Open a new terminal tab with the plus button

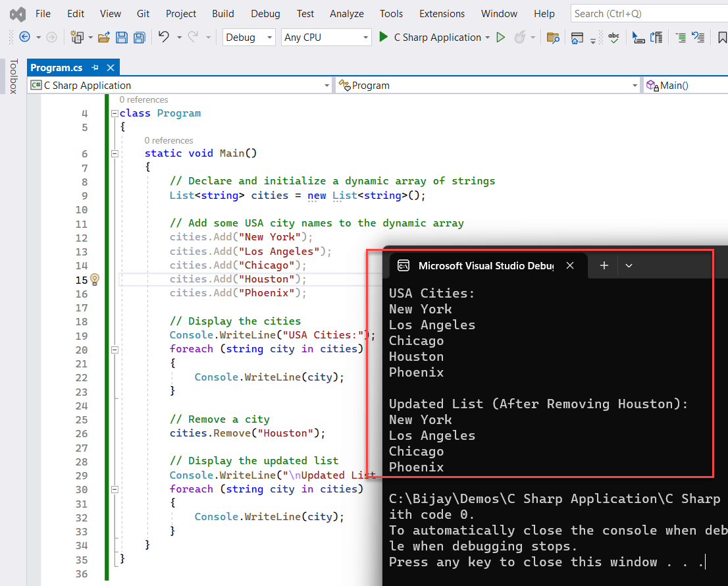coord(604,265)
